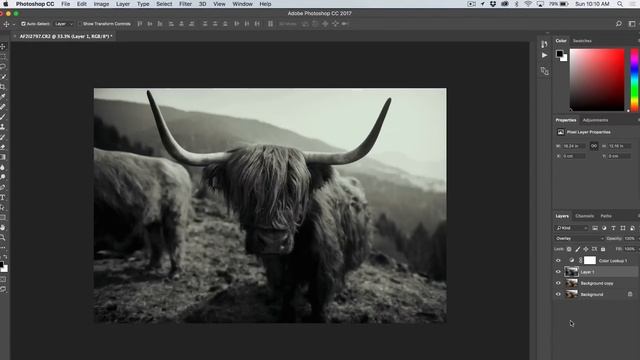
Task: Click the width W input field
Action: pos(573,146)
